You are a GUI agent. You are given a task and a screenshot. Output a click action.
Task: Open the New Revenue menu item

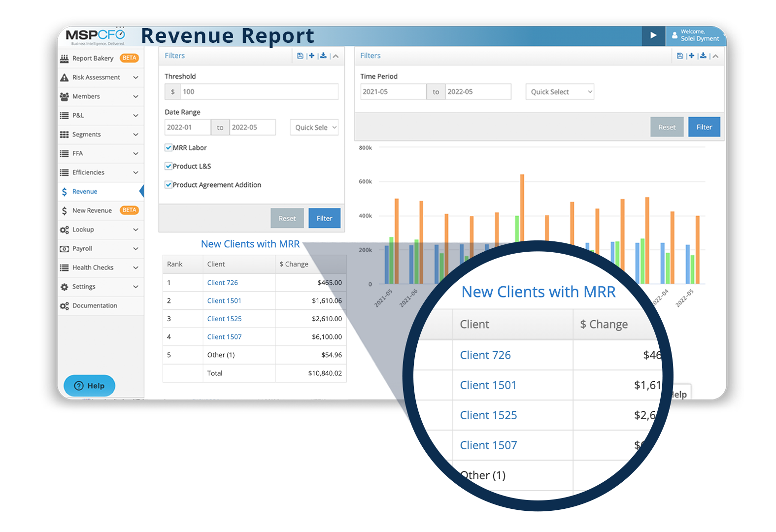pos(101,210)
